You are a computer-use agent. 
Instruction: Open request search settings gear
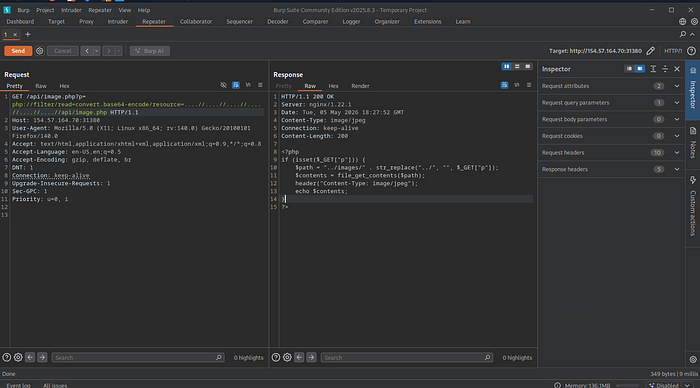[18, 357]
